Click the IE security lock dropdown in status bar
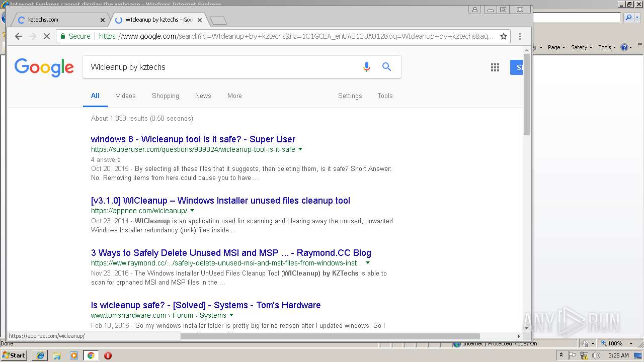Screen dimensions: 644x362 (x=587, y=343)
